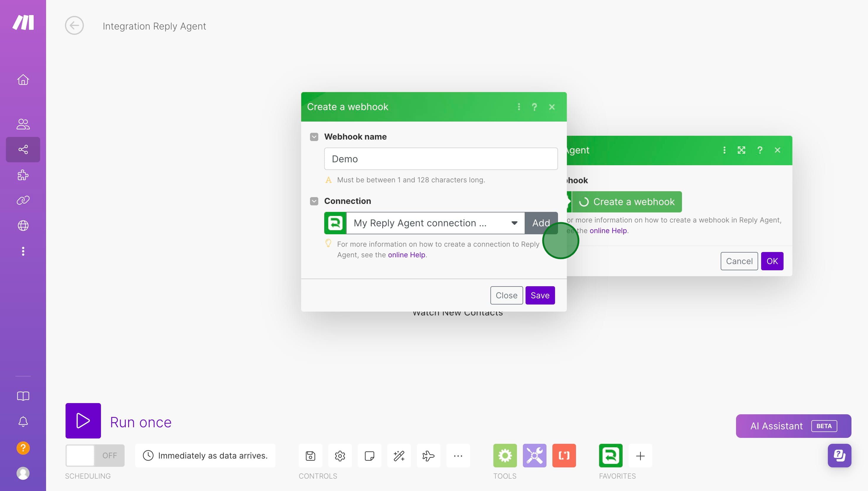
Task: Toggle the scheduling OFF switch
Action: coord(95,456)
